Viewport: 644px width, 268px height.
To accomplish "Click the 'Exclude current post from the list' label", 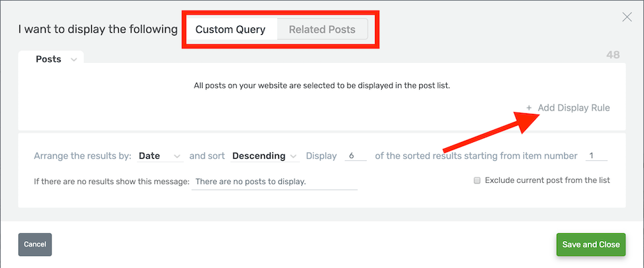I will pos(547,180).
